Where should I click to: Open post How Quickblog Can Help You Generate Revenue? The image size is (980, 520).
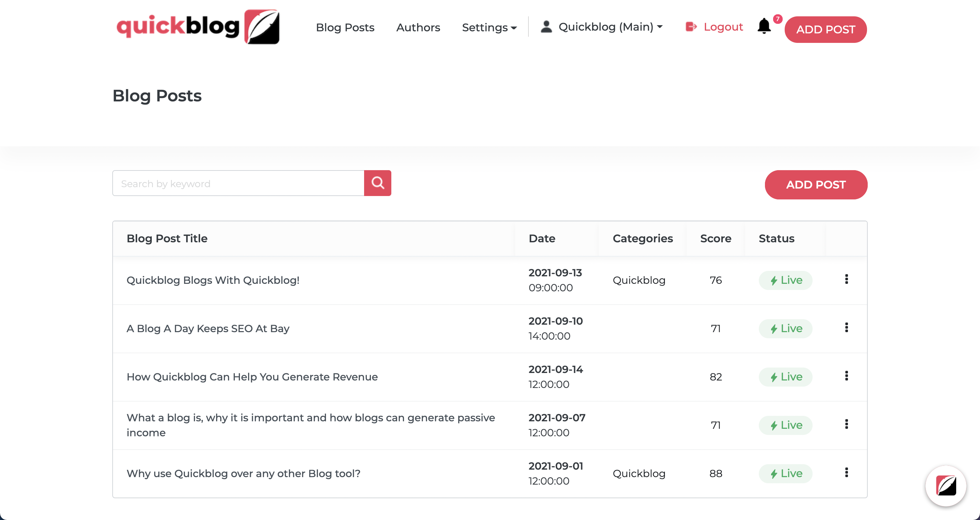(252, 377)
